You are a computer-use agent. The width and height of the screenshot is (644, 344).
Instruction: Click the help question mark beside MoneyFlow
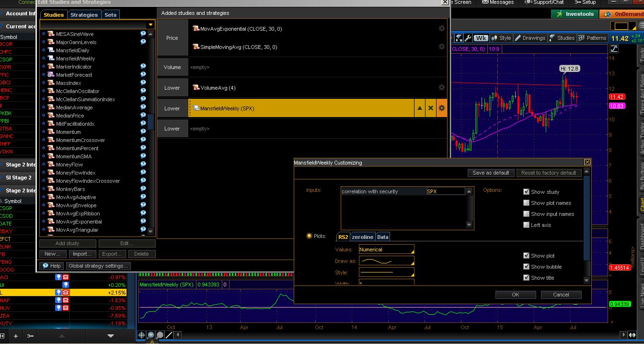(x=143, y=165)
